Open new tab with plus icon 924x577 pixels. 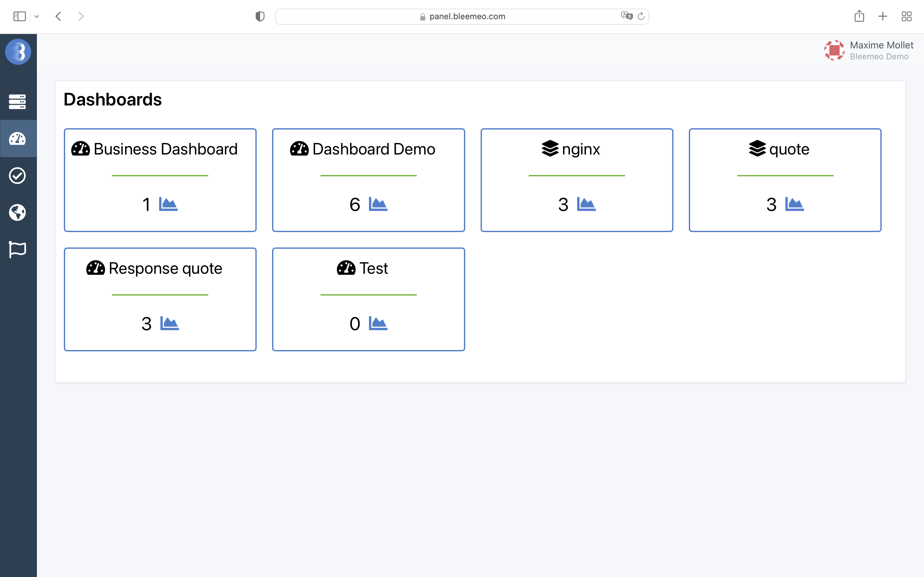882,16
